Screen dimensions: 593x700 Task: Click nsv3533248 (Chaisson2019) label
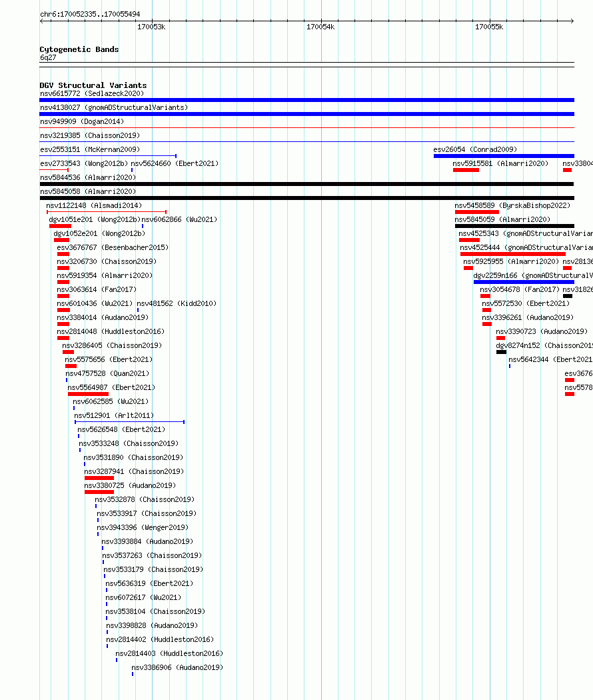tap(129, 443)
